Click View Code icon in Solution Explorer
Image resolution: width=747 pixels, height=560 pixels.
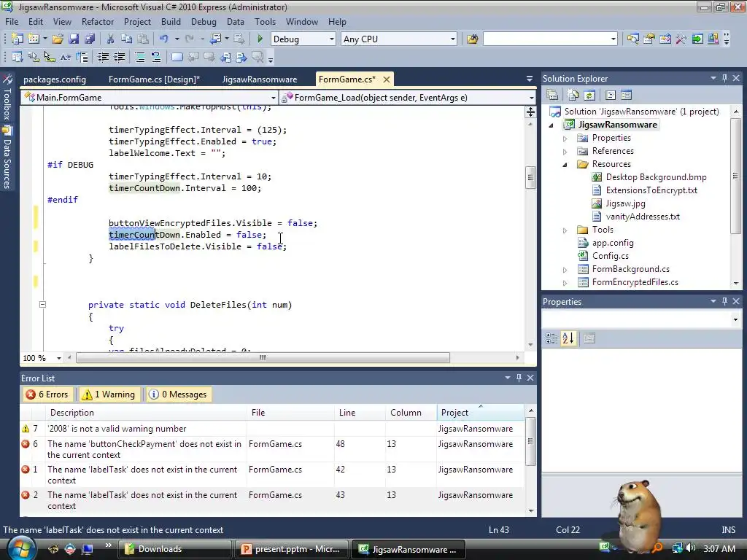(x=611, y=96)
